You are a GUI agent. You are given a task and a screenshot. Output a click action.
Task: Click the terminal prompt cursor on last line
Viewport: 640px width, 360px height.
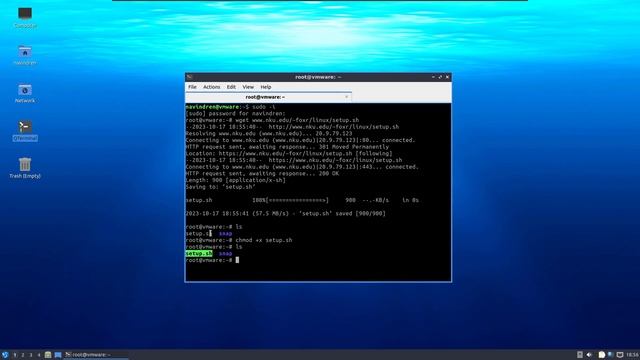237,260
